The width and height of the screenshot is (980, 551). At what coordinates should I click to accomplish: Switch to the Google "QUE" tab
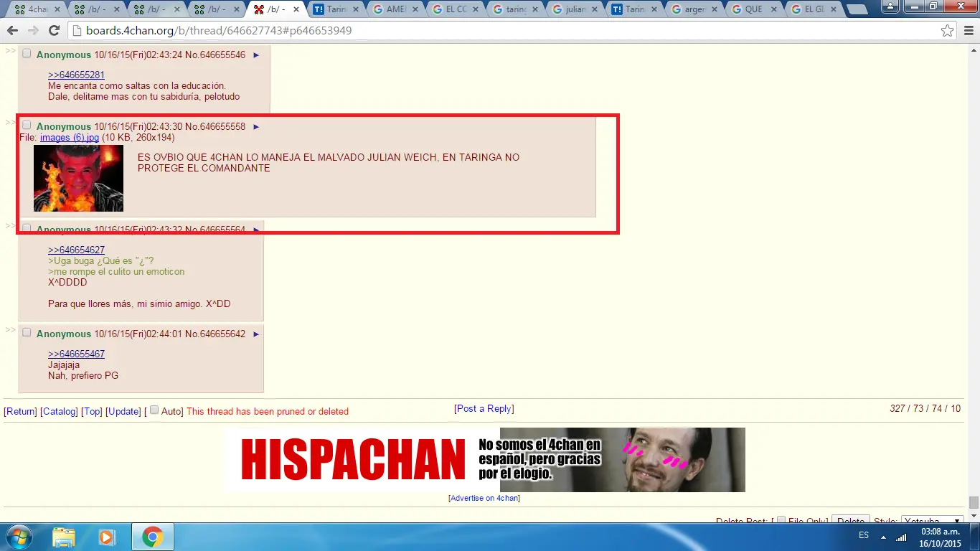coord(753,9)
